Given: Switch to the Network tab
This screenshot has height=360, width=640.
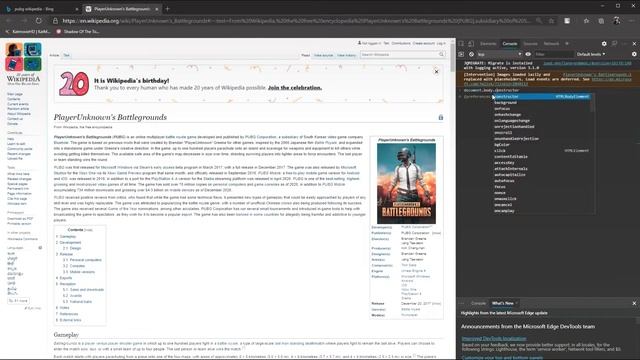Looking at the screenshot, I should click(551, 44).
